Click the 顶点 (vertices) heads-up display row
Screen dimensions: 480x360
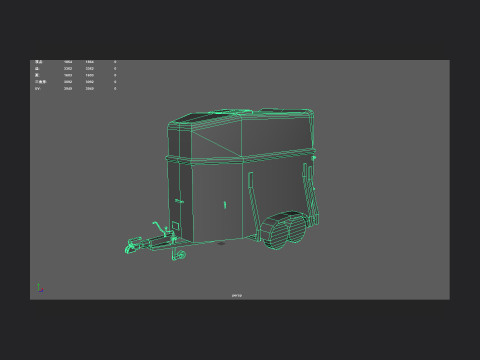point(76,62)
